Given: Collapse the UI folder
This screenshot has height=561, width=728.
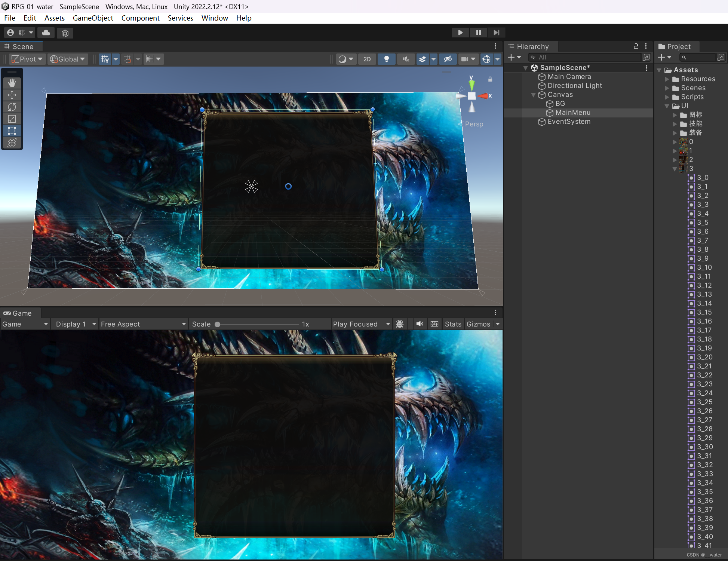Looking at the screenshot, I should [x=667, y=106].
